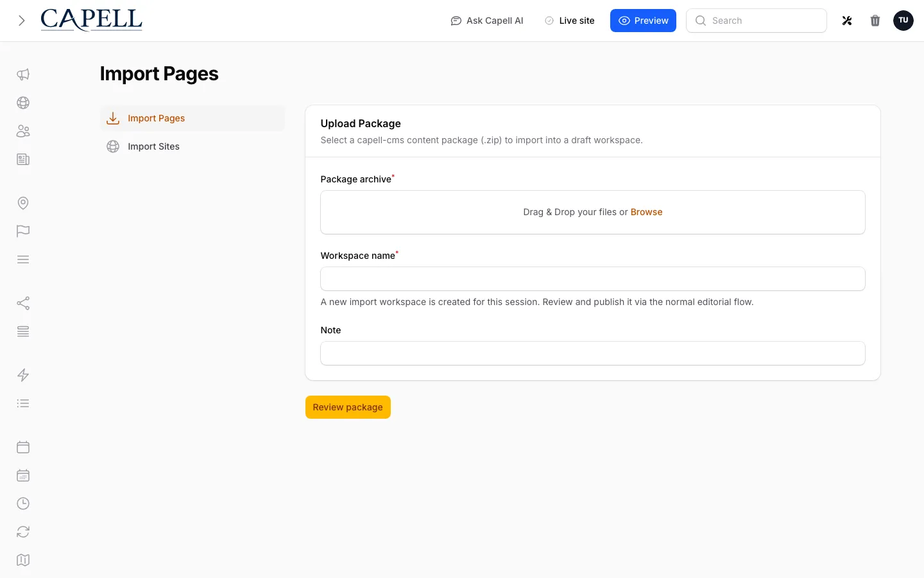
Task: Click the stacked rows sidebar icon
Action: tap(23, 331)
